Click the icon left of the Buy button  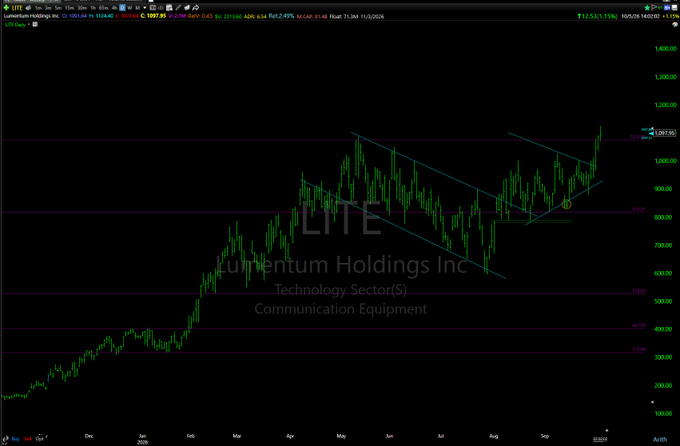[x=5, y=439]
